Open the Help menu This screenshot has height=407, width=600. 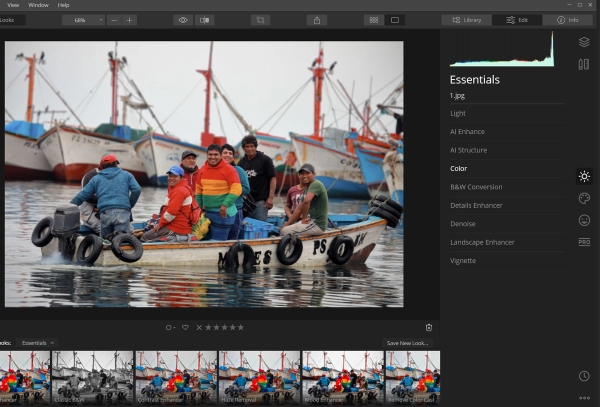[63, 5]
